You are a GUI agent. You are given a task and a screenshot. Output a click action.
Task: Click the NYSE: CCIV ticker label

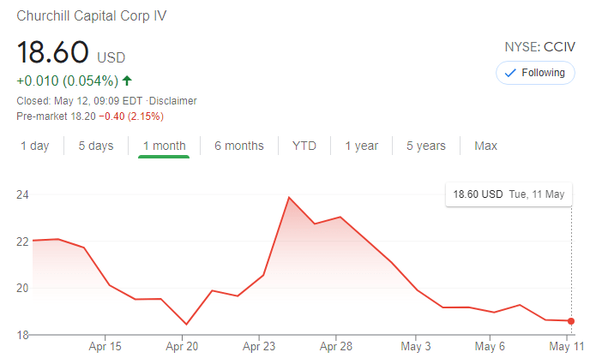click(x=539, y=47)
